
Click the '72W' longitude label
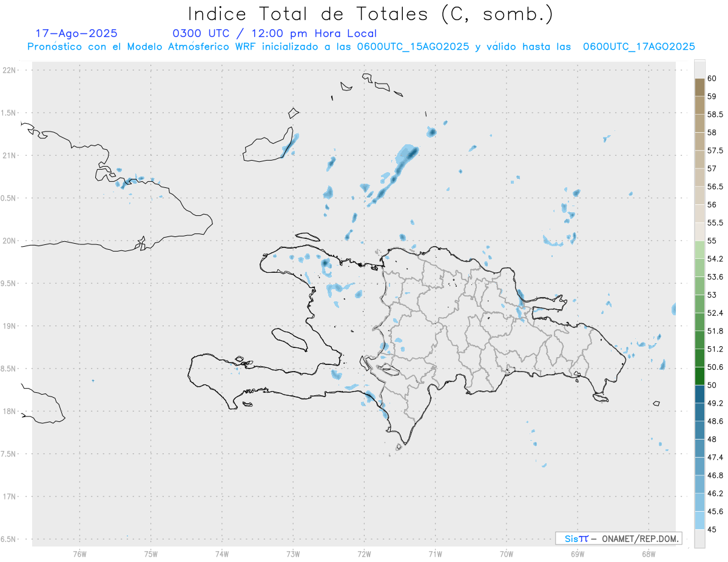pyautogui.click(x=364, y=554)
